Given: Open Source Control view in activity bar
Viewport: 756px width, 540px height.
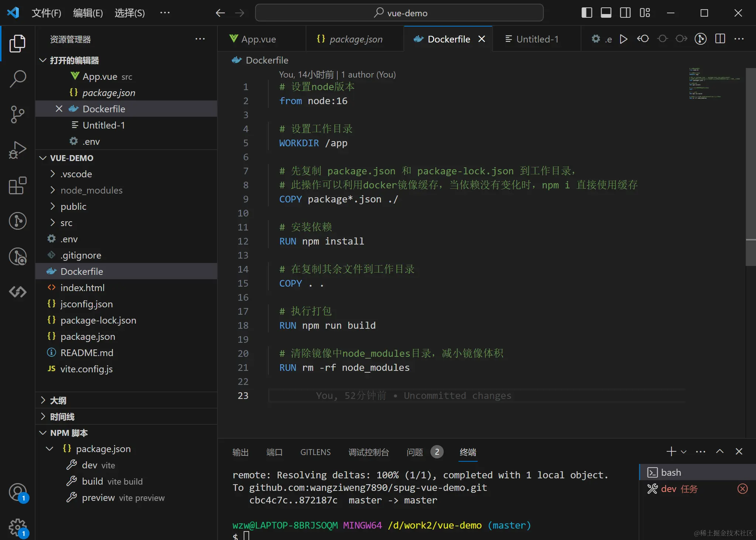Looking at the screenshot, I should pos(17,114).
